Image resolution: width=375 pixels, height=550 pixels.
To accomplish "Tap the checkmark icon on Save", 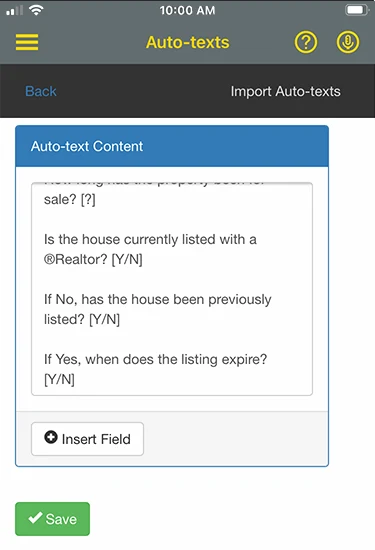I will coord(35,517).
